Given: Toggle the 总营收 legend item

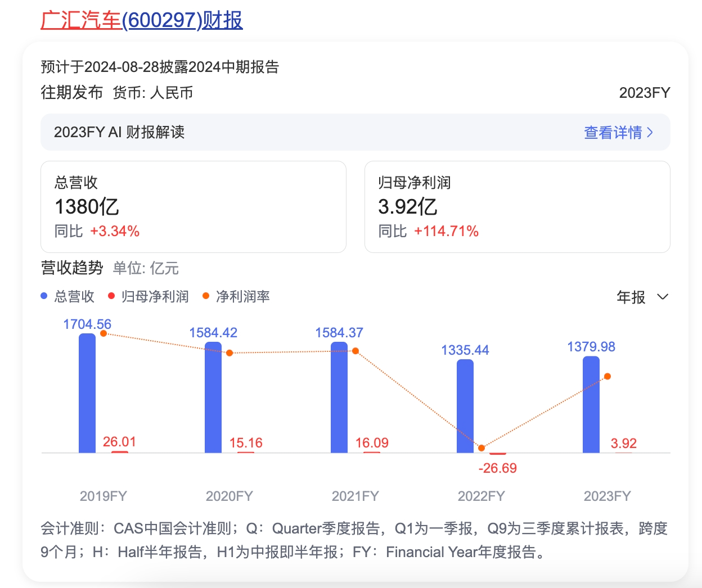Looking at the screenshot, I should (x=67, y=296).
